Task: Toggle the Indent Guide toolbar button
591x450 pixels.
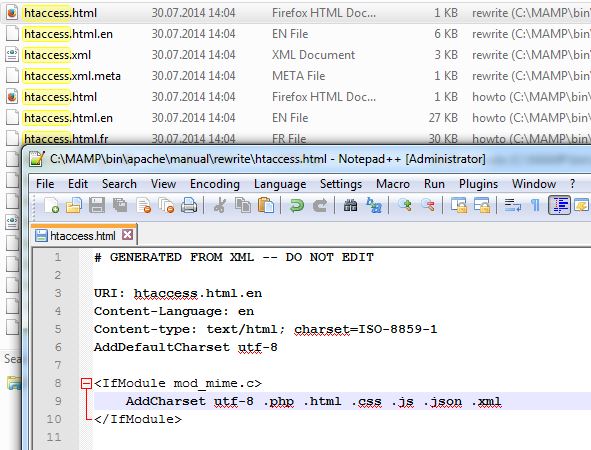Action: [x=559, y=205]
